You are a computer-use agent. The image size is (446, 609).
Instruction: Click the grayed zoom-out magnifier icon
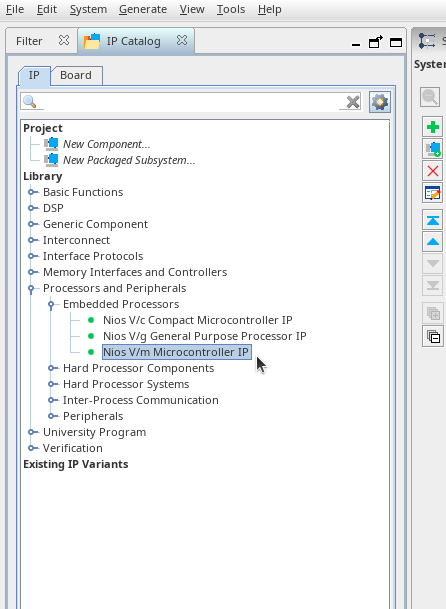pyautogui.click(x=430, y=97)
